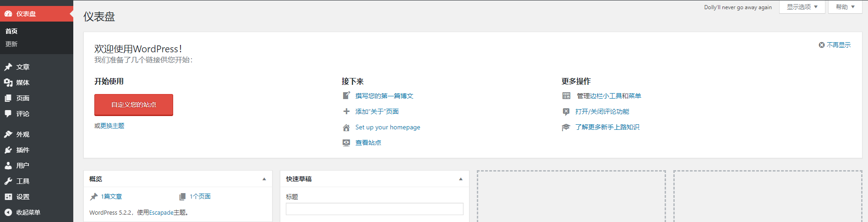Click the edit pencil icon beside 撰写您的第一篇博文
Viewport: 868px width, 222px height.
pos(346,95)
